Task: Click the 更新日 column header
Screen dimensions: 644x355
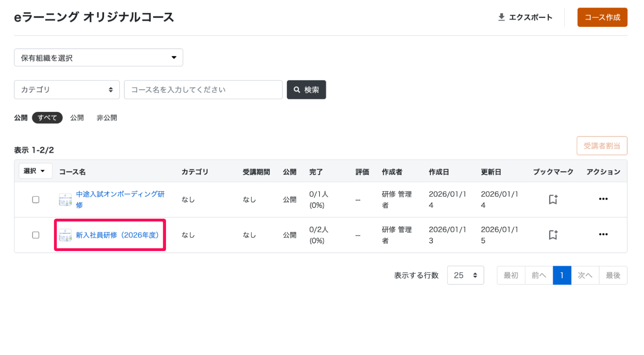Action: 491,172
